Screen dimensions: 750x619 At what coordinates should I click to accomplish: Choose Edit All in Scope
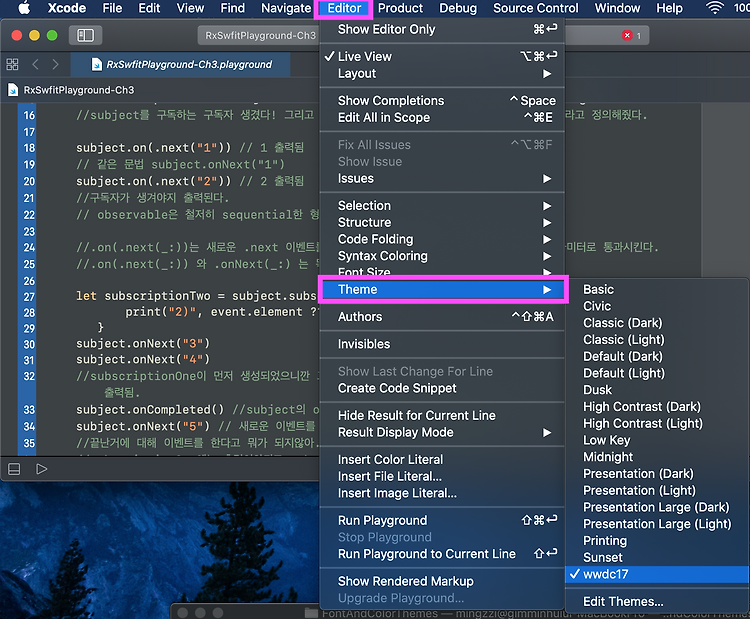(x=441, y=118)
